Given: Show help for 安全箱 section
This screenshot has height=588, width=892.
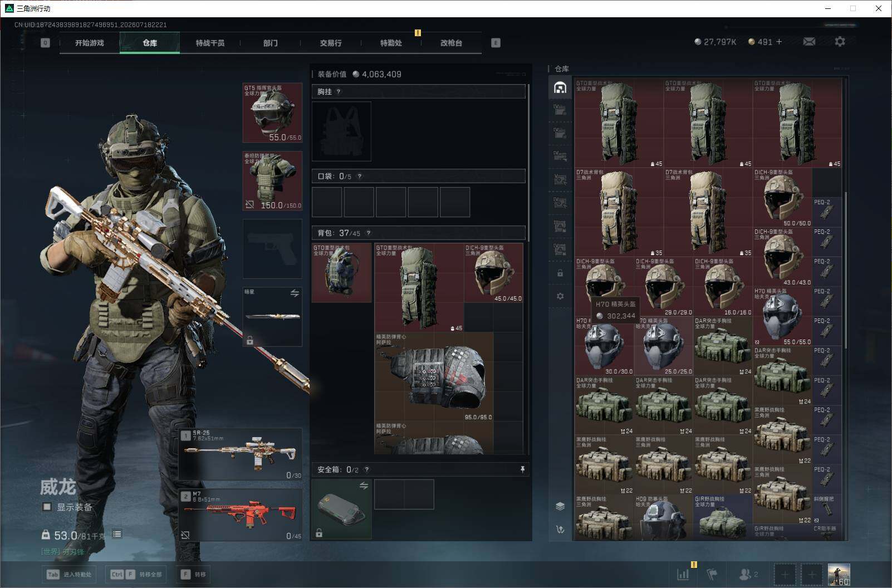Looking at the screenshot, I should tap(366, 470).
